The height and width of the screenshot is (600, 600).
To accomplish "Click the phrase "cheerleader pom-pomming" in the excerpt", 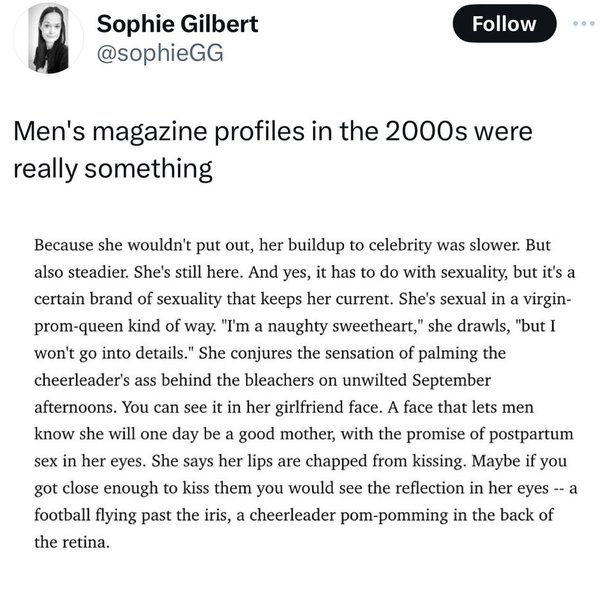I will (x=349, y=515).
